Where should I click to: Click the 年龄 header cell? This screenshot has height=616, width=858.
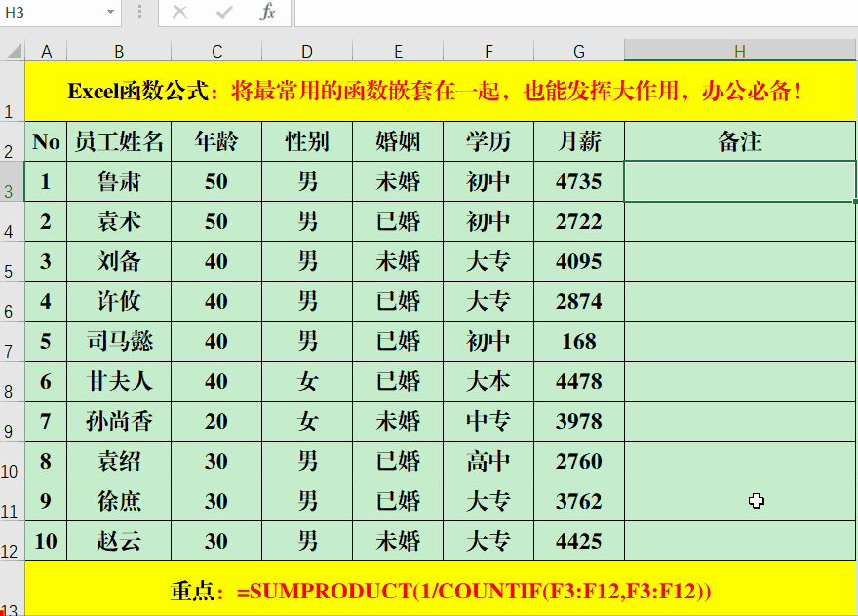point(216,141)
